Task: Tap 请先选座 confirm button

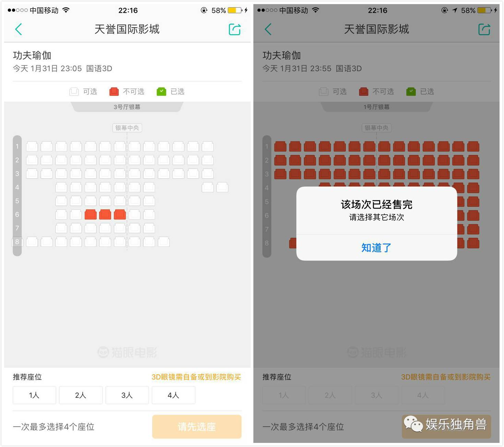Action: click(197, 427)
